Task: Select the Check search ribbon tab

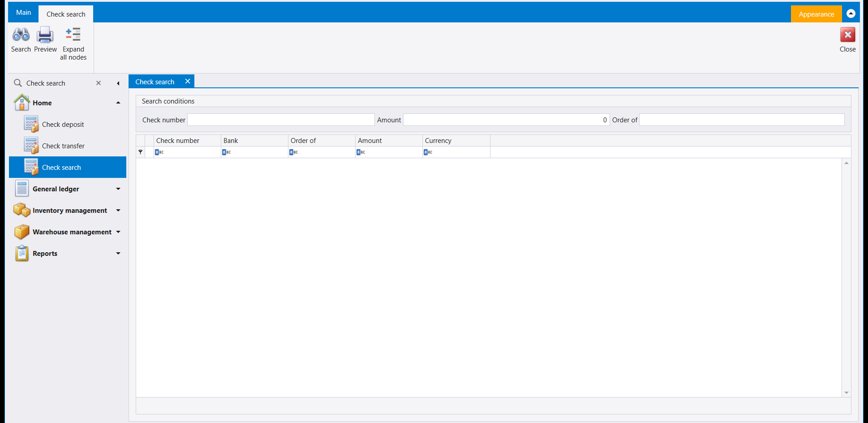Action: [66, 14]
